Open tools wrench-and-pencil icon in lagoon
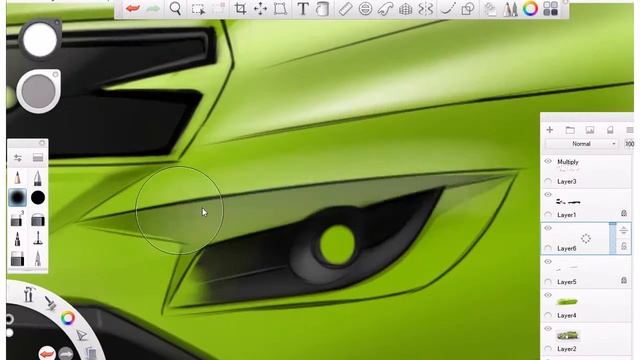640x360 pixels. 29,294
